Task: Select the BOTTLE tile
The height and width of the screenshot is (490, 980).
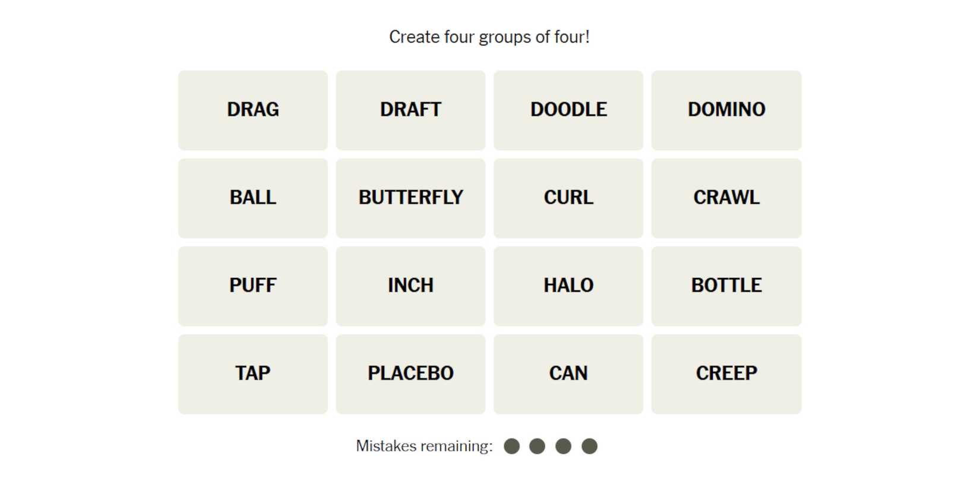Action: [x=726, y=286]
